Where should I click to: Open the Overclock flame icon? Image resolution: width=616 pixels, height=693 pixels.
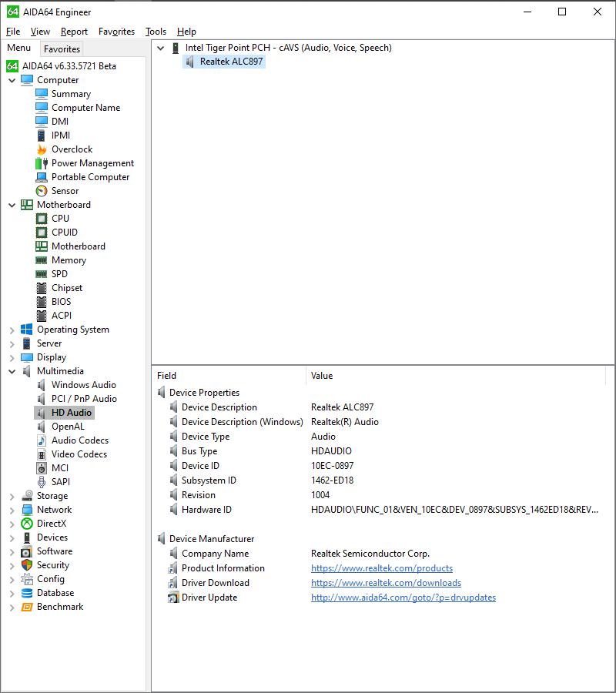[42, 149]
